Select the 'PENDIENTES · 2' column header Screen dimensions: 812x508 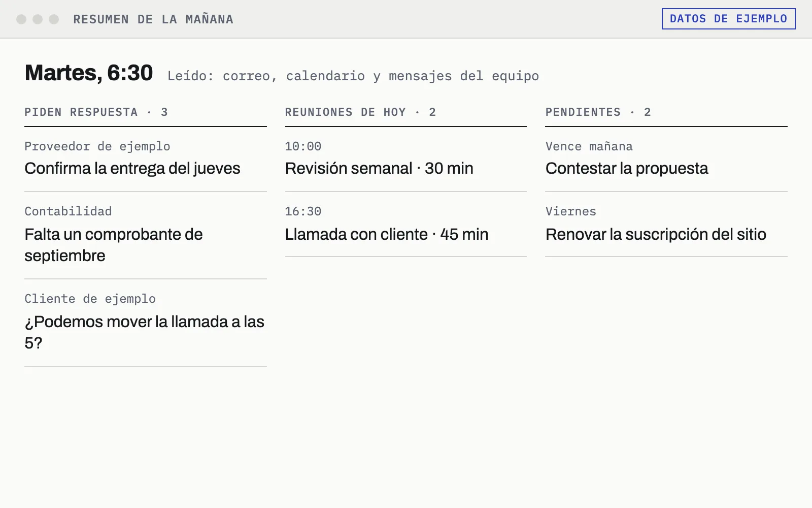point(598,112)
